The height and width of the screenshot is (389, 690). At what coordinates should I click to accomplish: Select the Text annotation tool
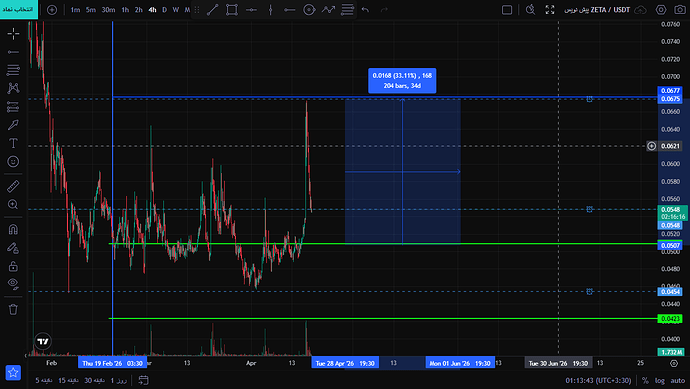13,143
